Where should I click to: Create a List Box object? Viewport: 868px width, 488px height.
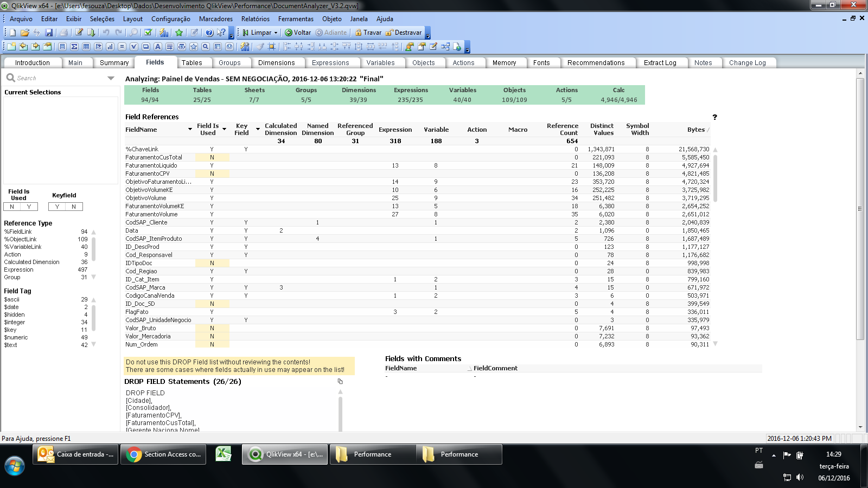tap(62, 47)
